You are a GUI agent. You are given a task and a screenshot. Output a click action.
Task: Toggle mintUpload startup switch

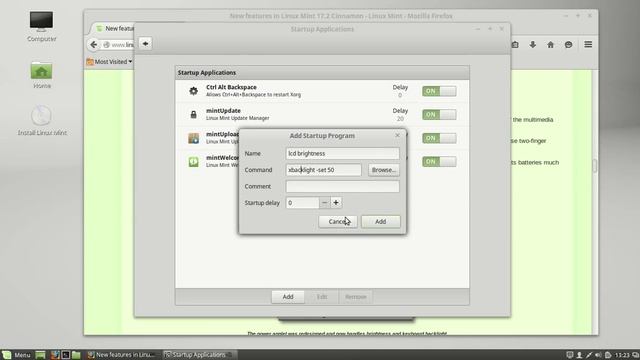pyautogui.click(x=439, y=138)
